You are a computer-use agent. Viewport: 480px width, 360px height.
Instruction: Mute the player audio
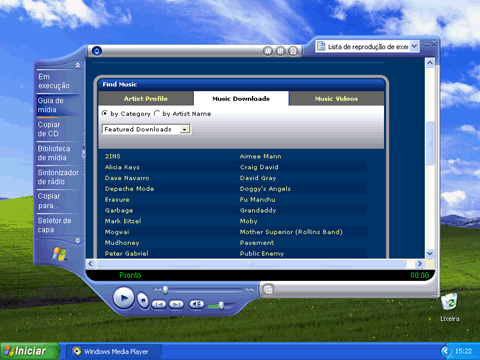click(197, 304)
